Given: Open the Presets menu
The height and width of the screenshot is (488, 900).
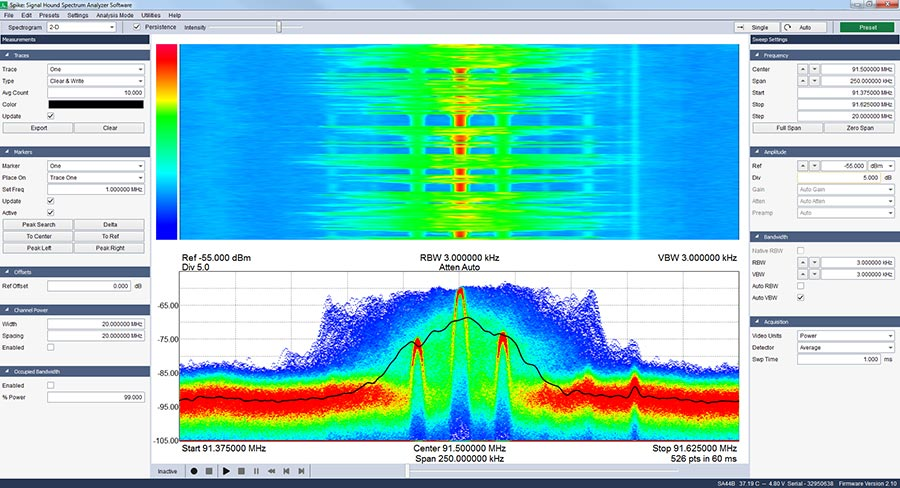Looking at the screenshot, I should [x=49, y=16].
